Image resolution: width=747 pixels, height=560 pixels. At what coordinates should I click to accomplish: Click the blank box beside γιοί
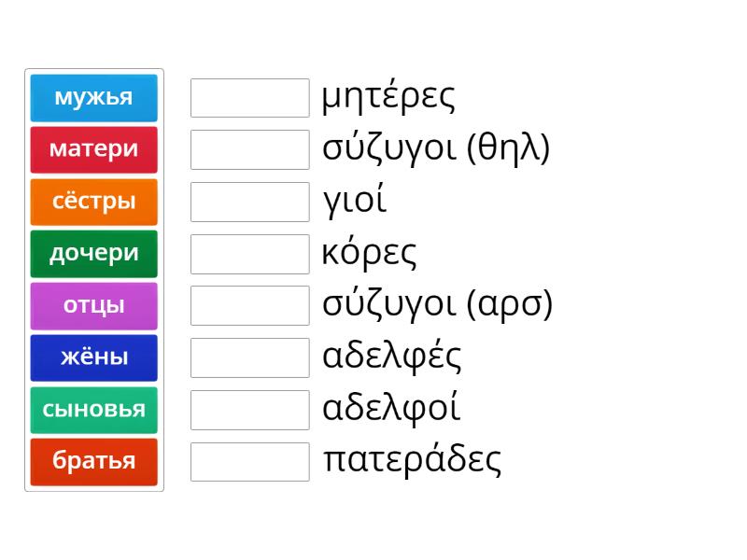click(249, 202)
